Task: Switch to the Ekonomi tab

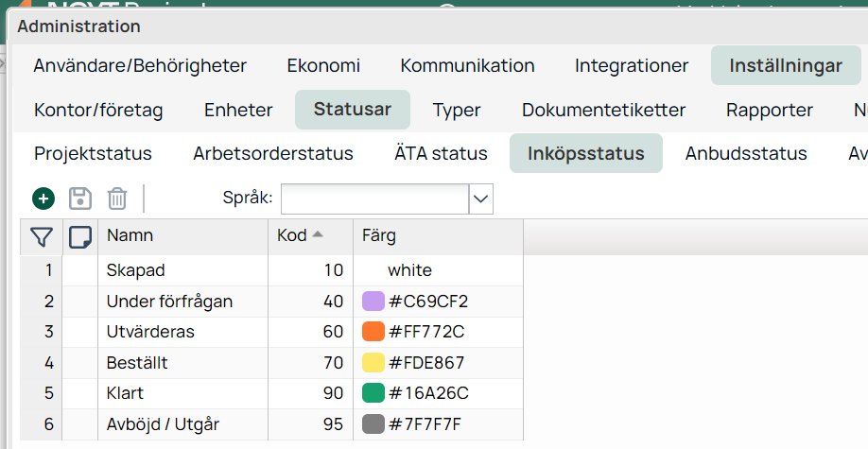Action: click(x=323, y=65)
